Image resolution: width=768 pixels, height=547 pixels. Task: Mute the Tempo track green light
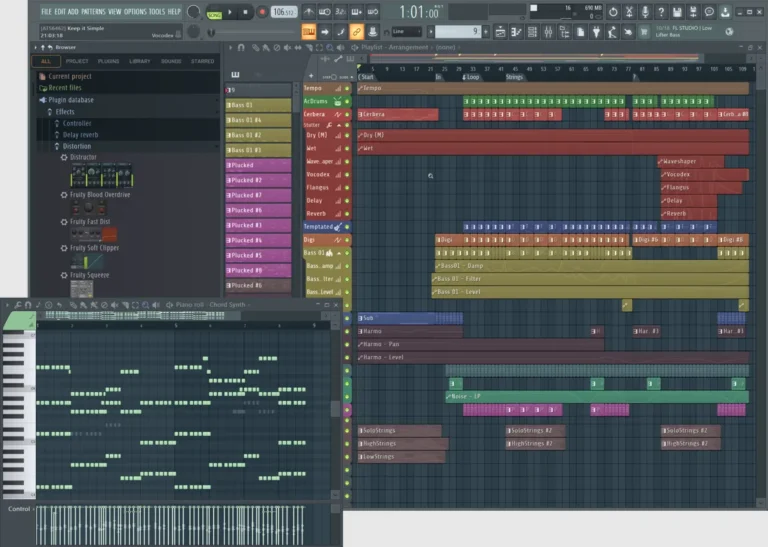(347, 89)
